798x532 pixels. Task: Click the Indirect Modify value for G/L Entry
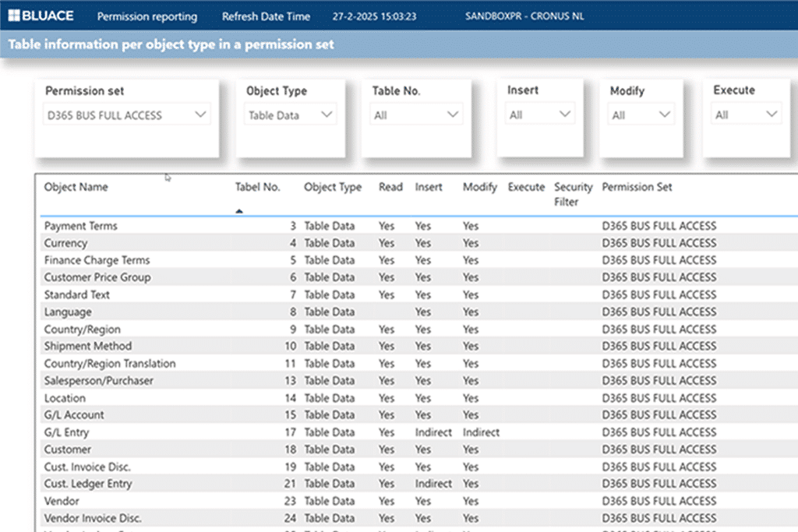point(481,432)
